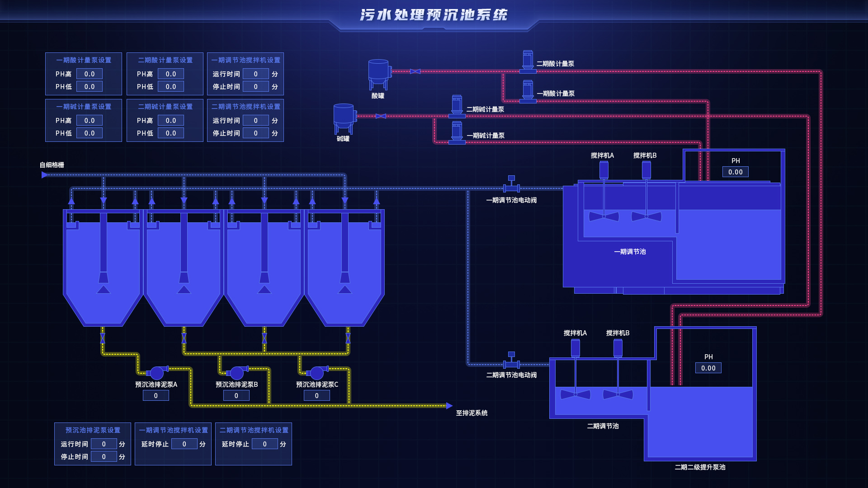Click 搅拌机B motor on 二期调节池
The image size is (868, 488).
click(618, 348)
